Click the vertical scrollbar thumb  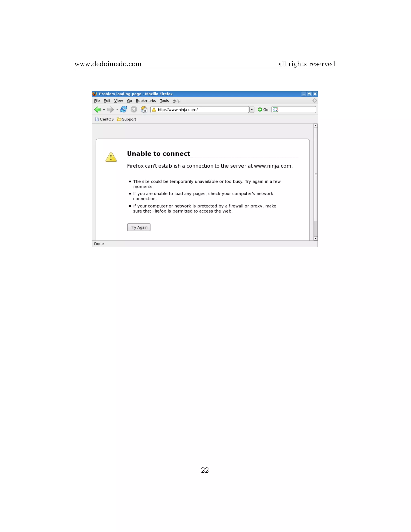[315, 174]
